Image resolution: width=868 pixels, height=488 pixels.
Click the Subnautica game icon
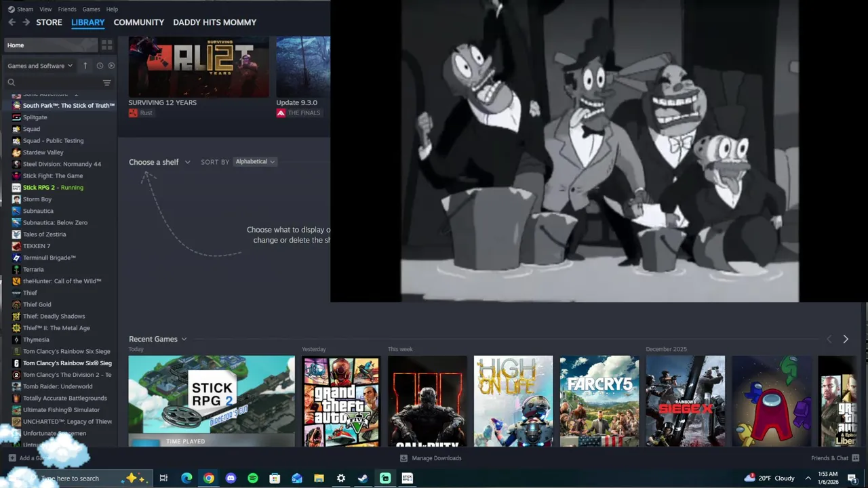[x=16, y=211]
